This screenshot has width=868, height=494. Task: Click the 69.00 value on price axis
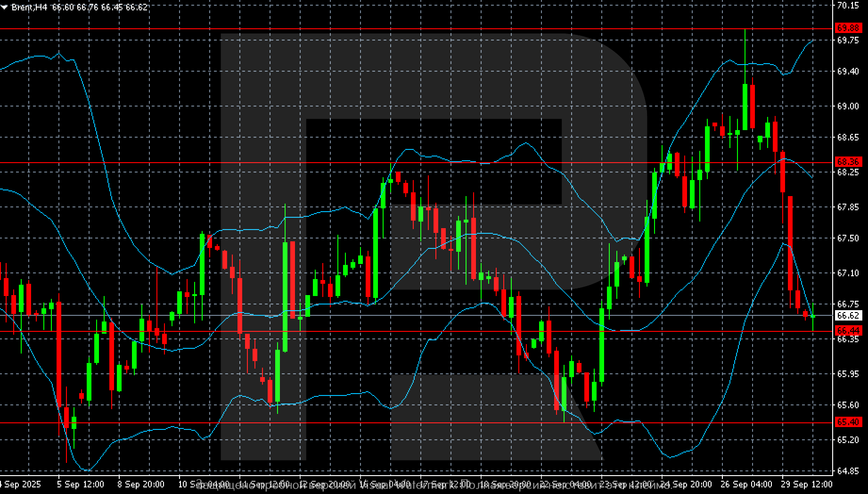pyautogui.click(x=848, y=107)
